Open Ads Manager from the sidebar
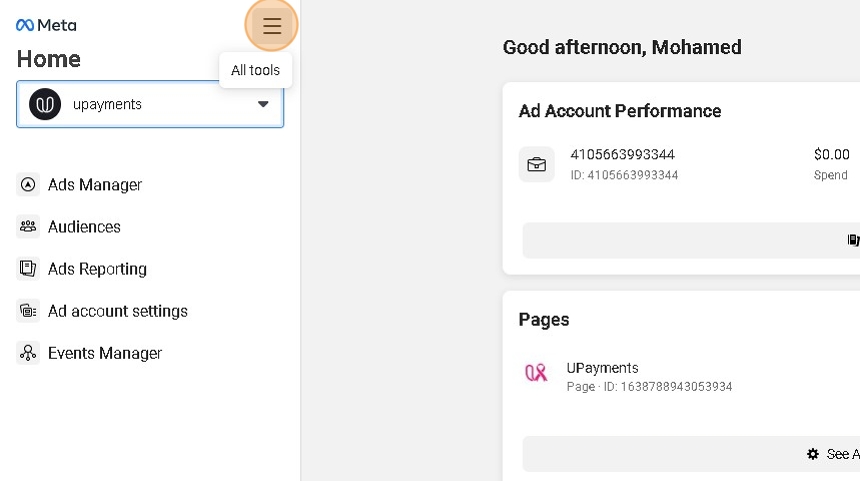This screenshot has height=481, width=860. 95,185
